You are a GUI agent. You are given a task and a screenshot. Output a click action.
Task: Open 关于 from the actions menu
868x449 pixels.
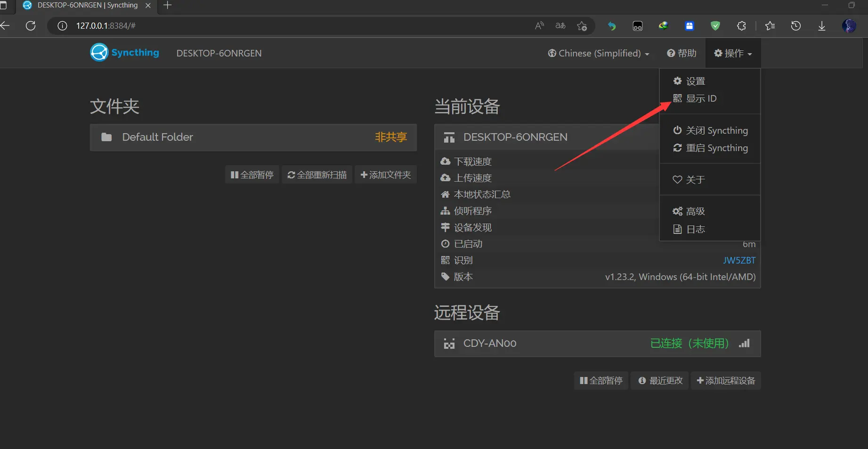tap(710, 179)
